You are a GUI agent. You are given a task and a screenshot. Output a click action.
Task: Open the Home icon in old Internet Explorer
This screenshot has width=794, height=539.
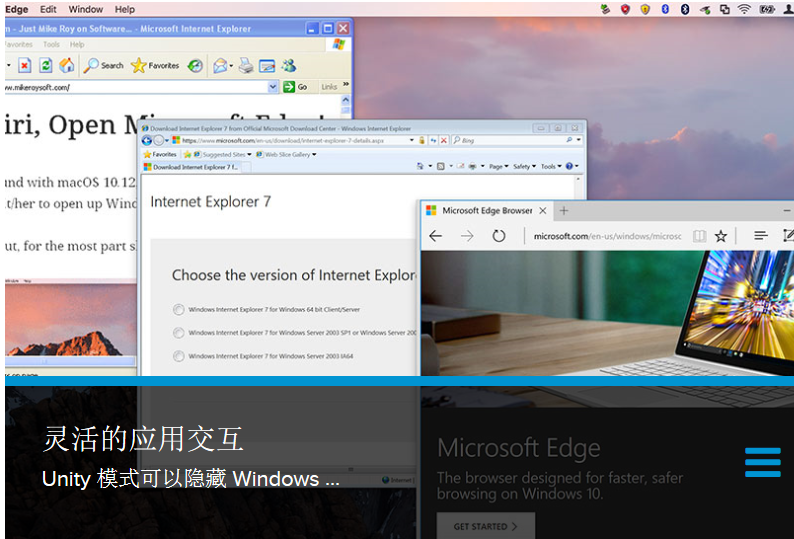pos(66,65)
